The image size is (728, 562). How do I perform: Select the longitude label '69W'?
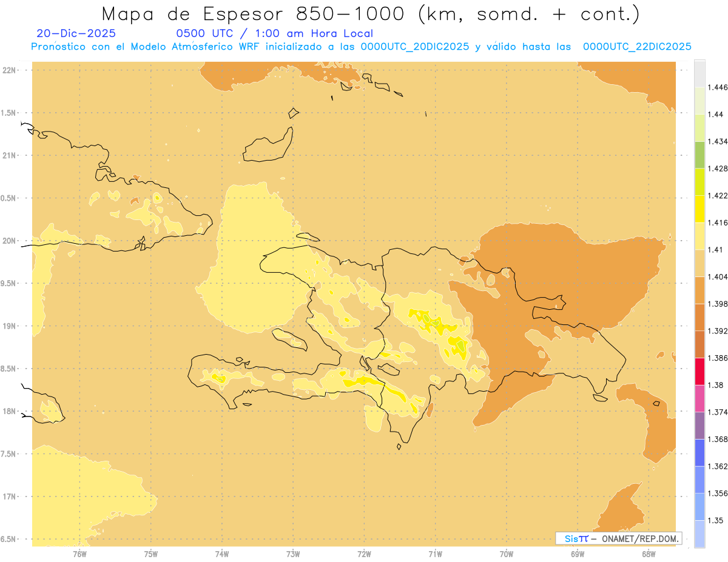[578, 554]
